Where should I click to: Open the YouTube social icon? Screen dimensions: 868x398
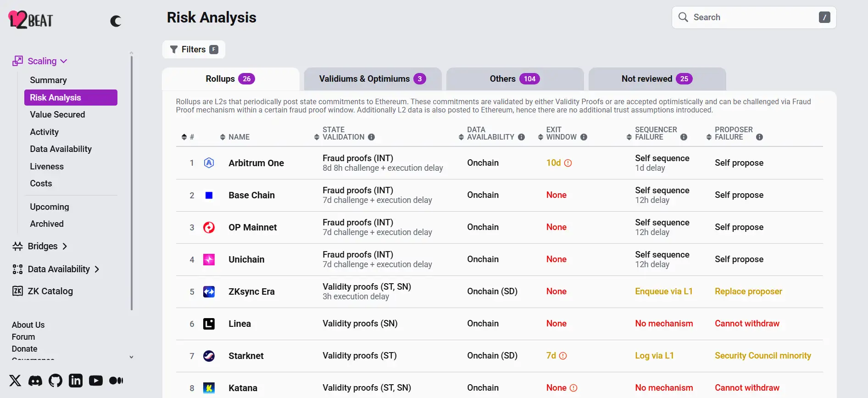click(x=96, y=381)
